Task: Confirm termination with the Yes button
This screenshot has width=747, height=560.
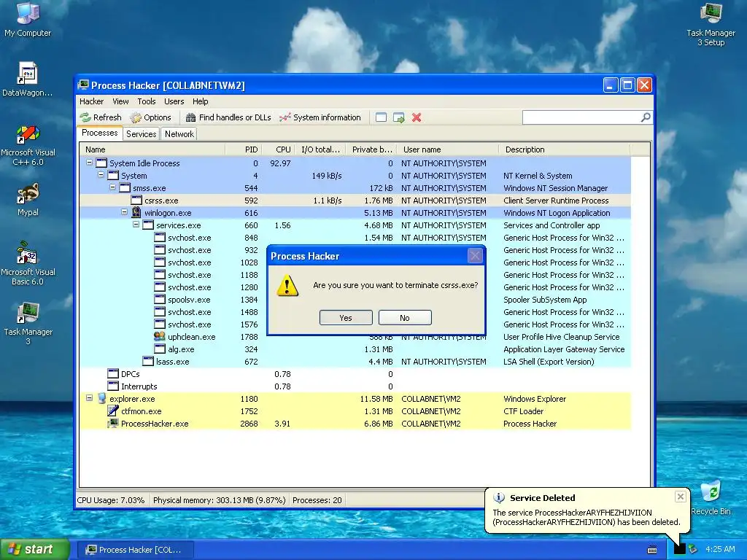Action: click(345, 318)
